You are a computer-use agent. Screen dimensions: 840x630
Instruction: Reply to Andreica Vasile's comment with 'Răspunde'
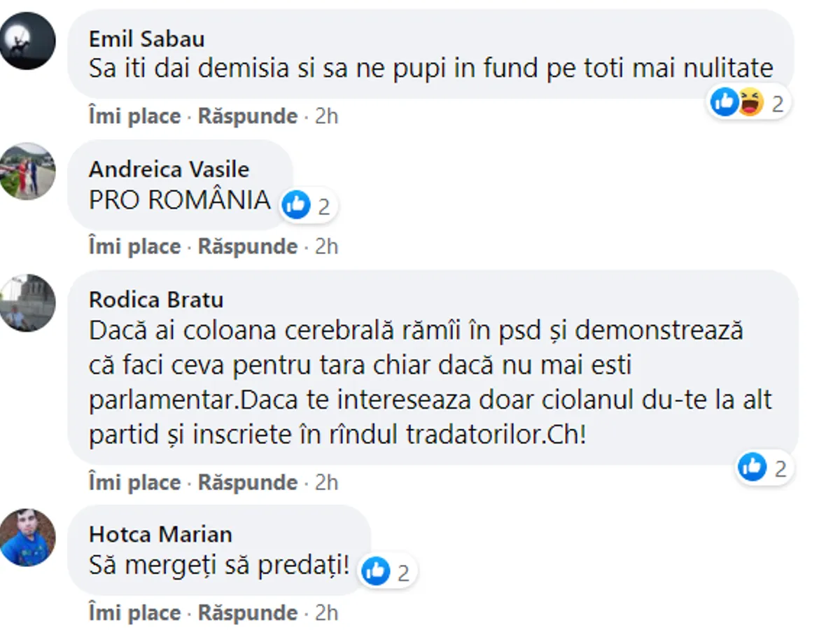(x=248, y=246)
